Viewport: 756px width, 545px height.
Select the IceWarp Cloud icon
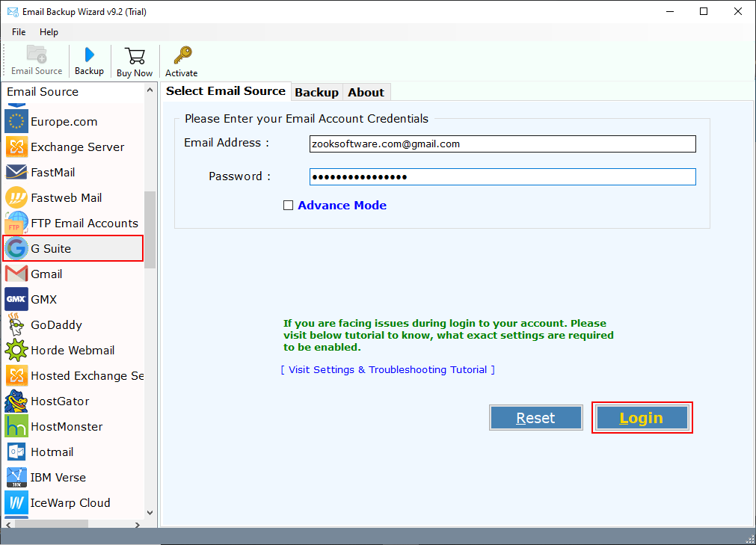click(x=16, y=502)
